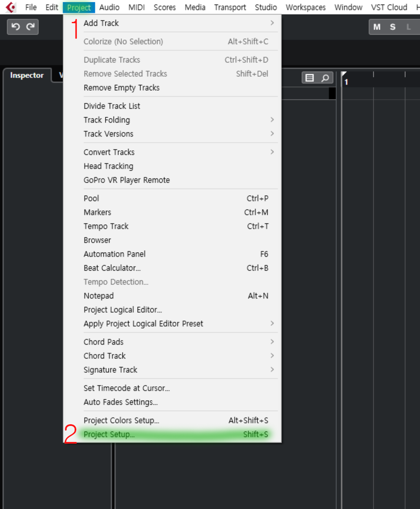The image size is (420, 509).
Task: Click the Redo arrow icon
Action: tap(30, 27)
